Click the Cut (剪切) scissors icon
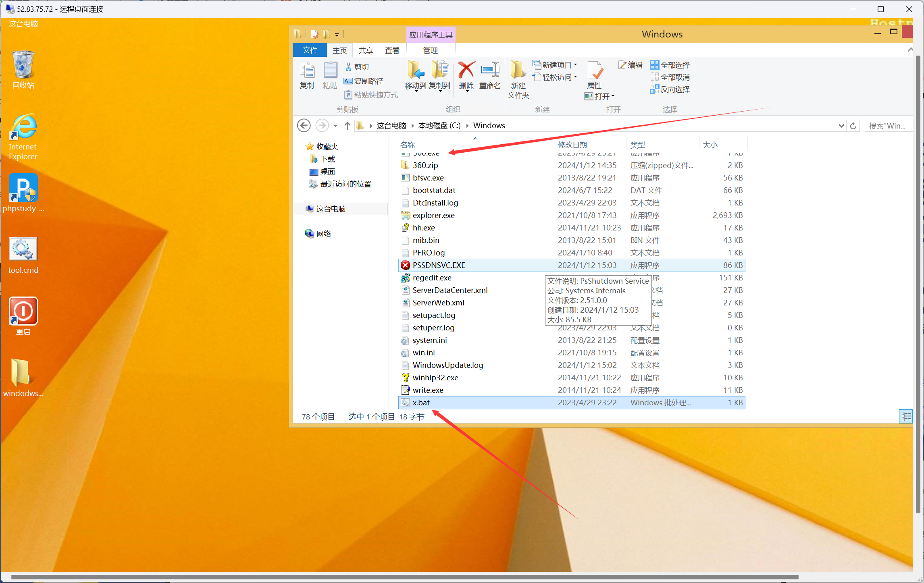Viewport: 924px width, 583px height. click(x=348, y=66)
